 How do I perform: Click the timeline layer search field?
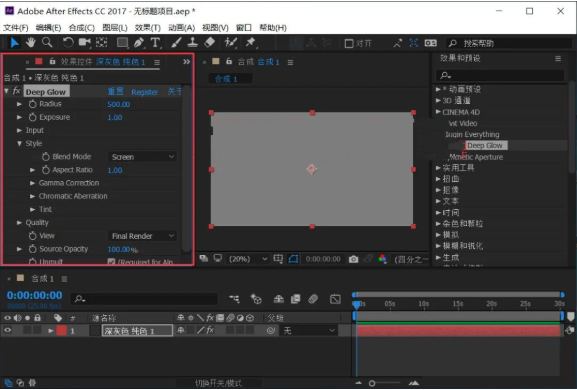(x=144, y=299)
